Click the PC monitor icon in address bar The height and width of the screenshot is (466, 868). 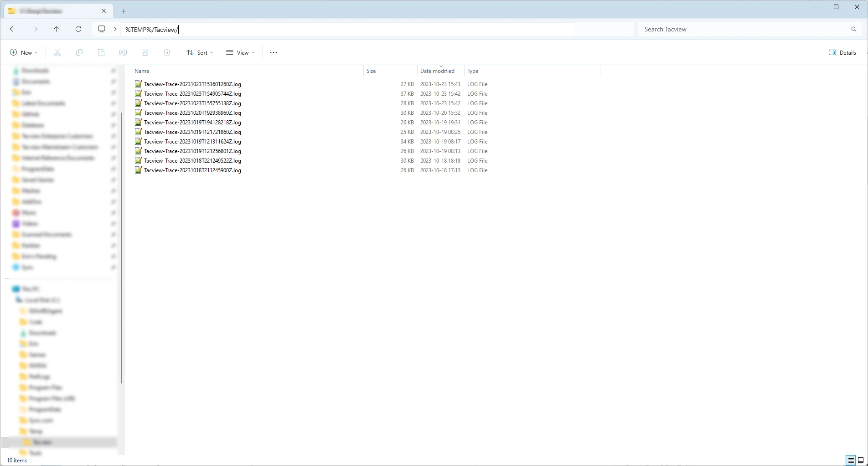(102, 29)
